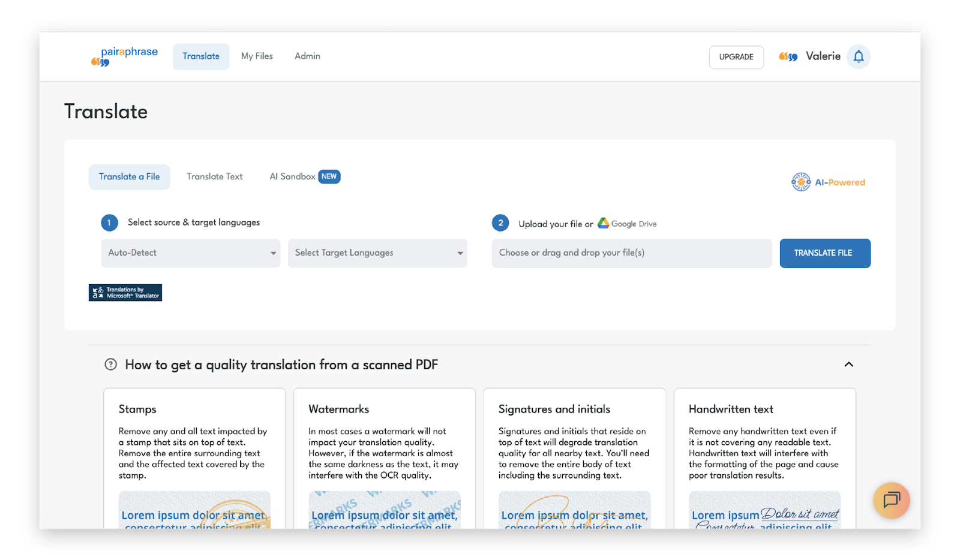This screenshot has height=560, width=960.
Task: Select the Translate a File tab
Action: tap(130, 177)
